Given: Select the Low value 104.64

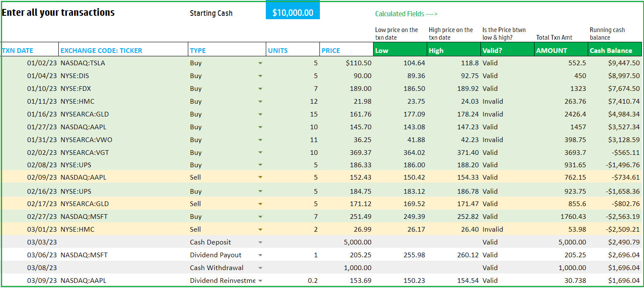Looking at the screenshot, I should click(x=400, y=63).
